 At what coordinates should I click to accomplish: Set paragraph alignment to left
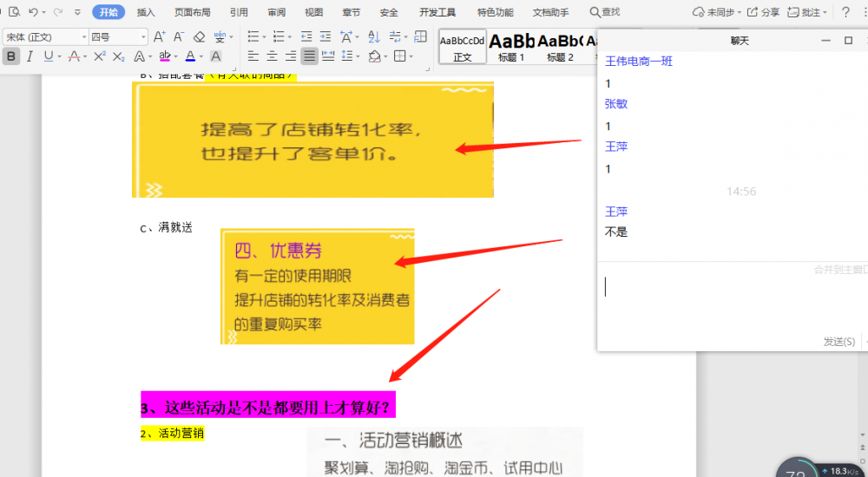pos(253,56)
